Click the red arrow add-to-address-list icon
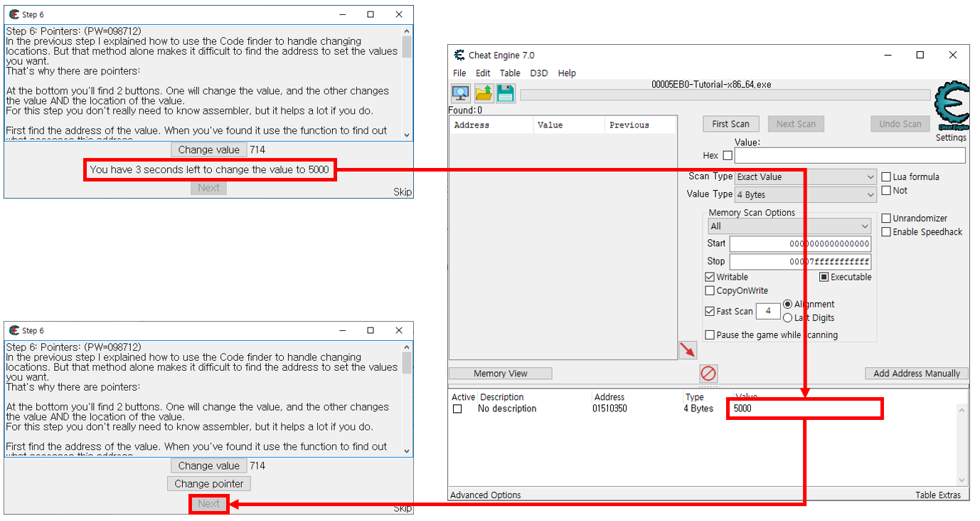Viewport: 980px width, 521px height. 688,349
